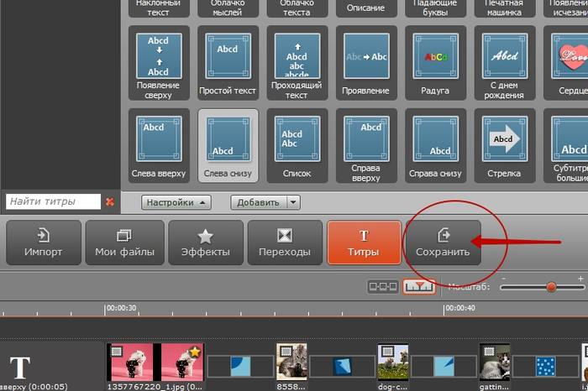The image size is (588, 391).
Task: Expand the arrow next to Добавить
Action: (x=293, y=202)
